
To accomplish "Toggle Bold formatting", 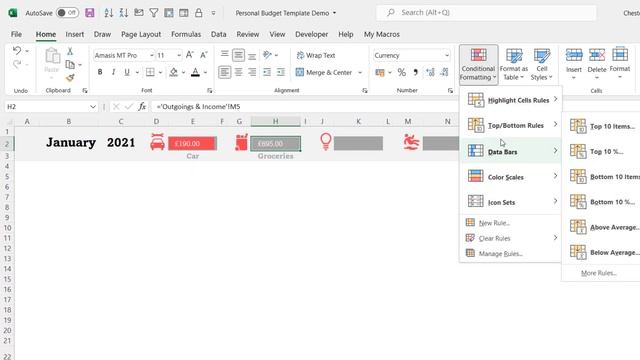I will point(100,72).
